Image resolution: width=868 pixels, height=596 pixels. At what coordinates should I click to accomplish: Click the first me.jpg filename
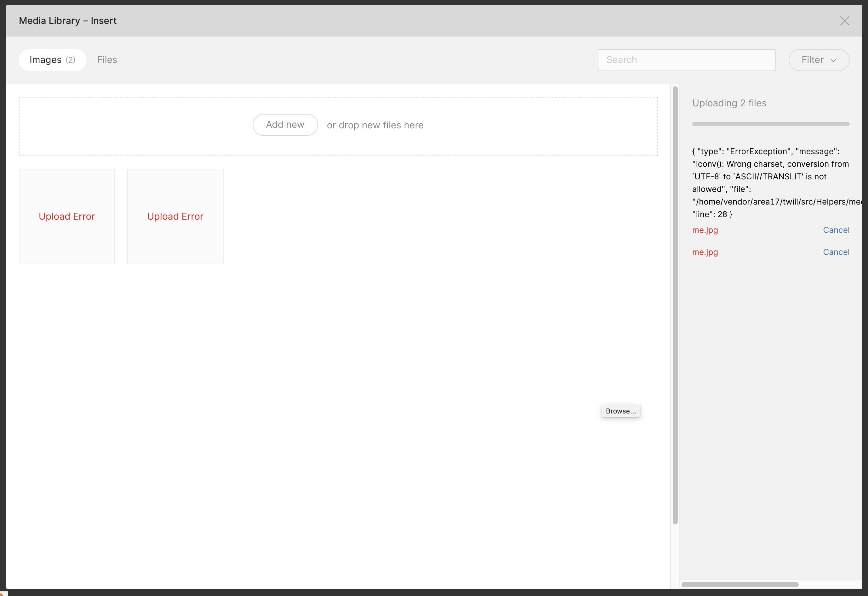[x=705, y=230]
